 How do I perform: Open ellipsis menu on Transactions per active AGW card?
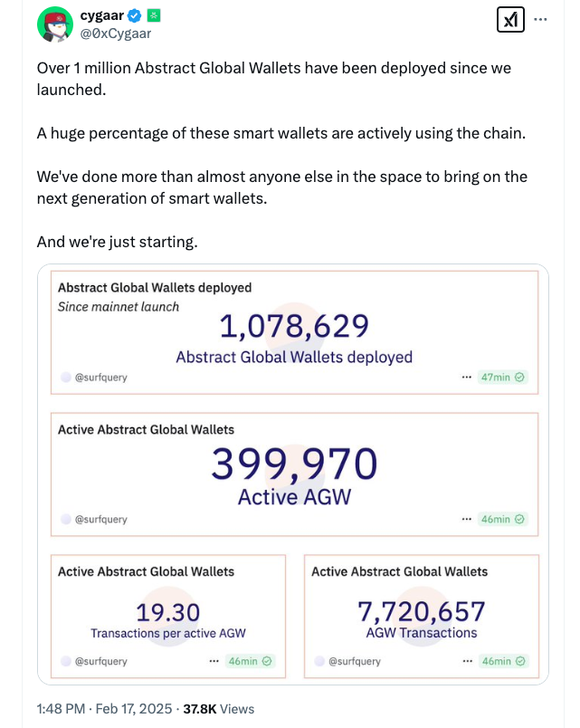point(214,661)
